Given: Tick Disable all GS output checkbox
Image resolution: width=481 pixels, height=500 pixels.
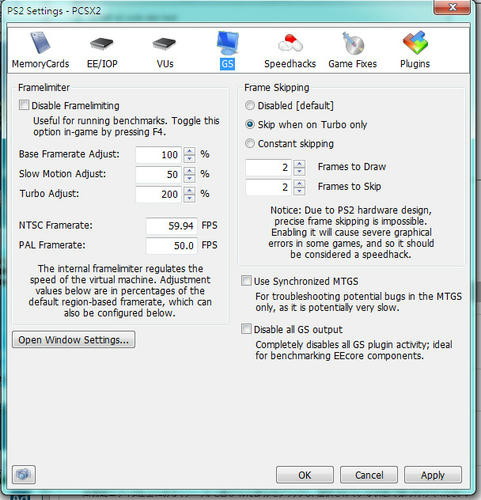Looking at the screenshot, I should 246,329.
